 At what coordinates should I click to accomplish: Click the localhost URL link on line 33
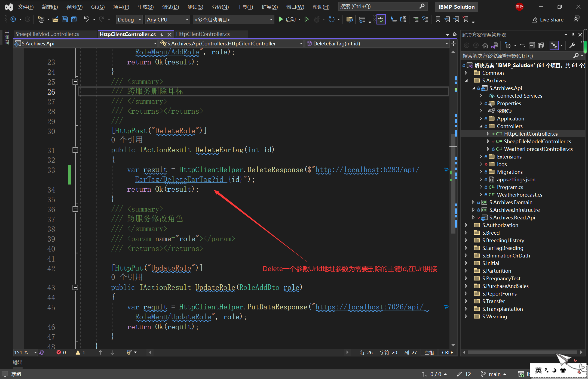tap(366, 170)
